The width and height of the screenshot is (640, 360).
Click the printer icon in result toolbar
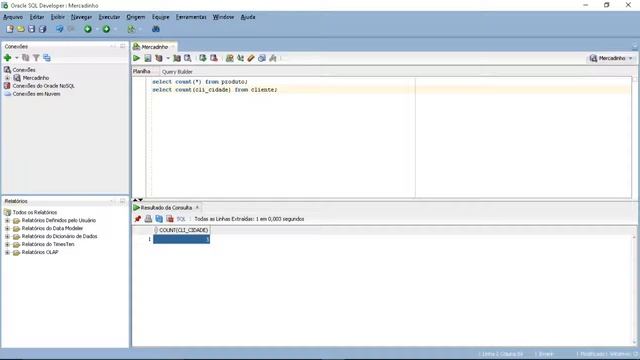pos(148,219)
